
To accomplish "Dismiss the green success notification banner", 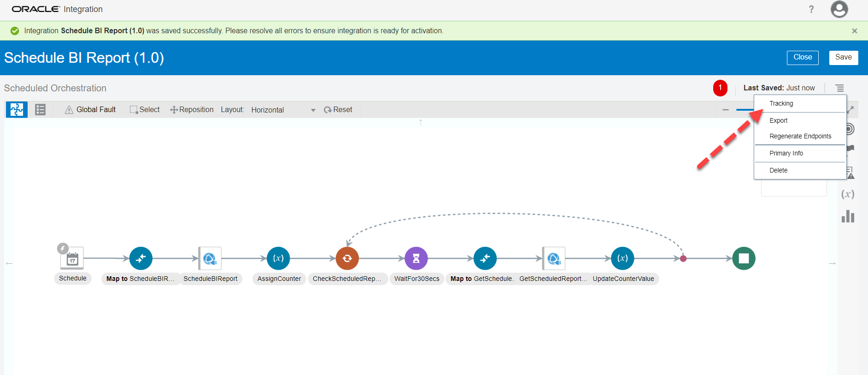I will point(855,31).
